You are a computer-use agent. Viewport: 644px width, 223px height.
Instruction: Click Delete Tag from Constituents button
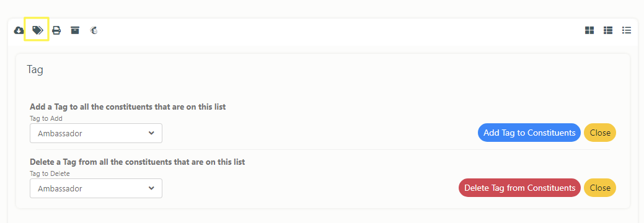pos(519,188)
